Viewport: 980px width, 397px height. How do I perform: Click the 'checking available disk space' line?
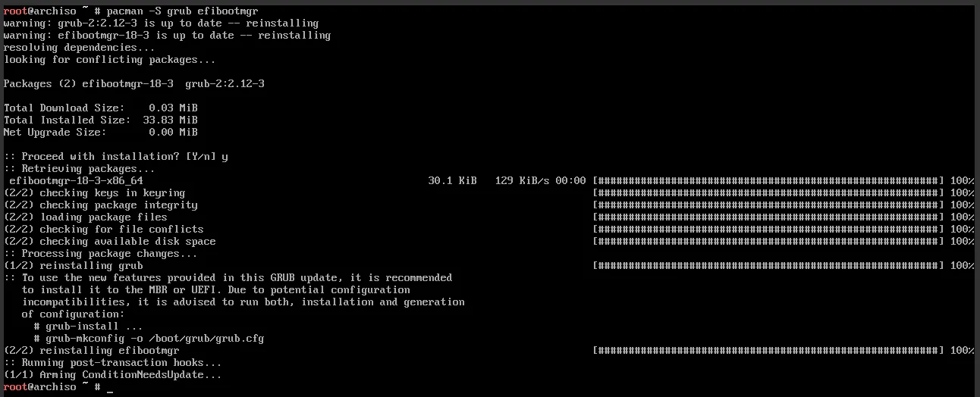pos(109,242)
